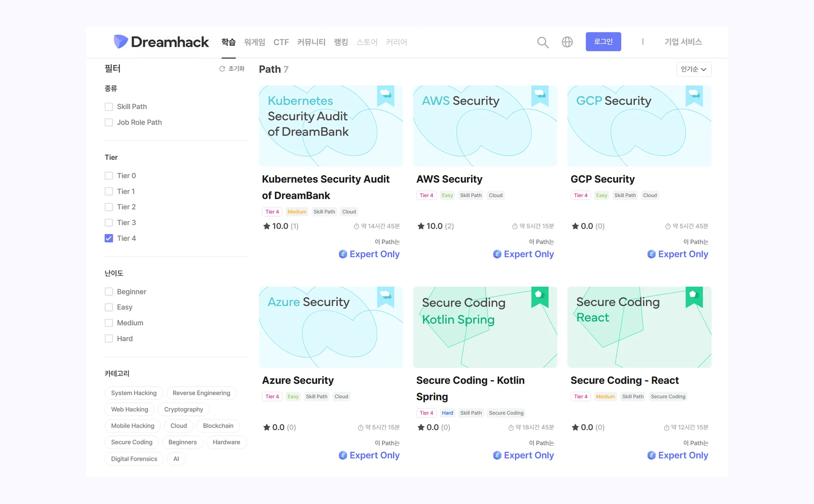Tick the Job Role Path checkbox
814x504 pixels.
pyautogui.click(x=109, y=122)
